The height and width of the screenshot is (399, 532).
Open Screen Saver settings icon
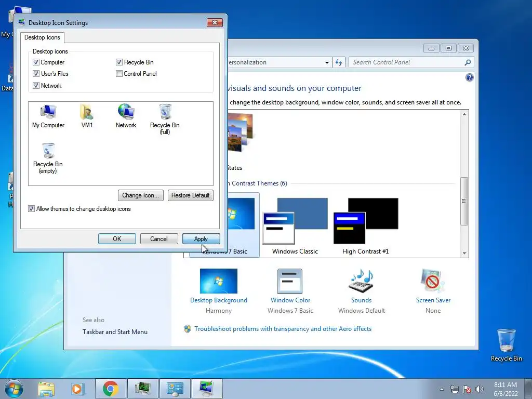(433, 281)
